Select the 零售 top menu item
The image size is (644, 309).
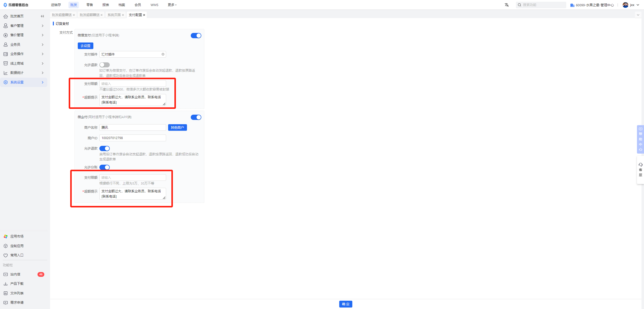click(x=90, y=5)
